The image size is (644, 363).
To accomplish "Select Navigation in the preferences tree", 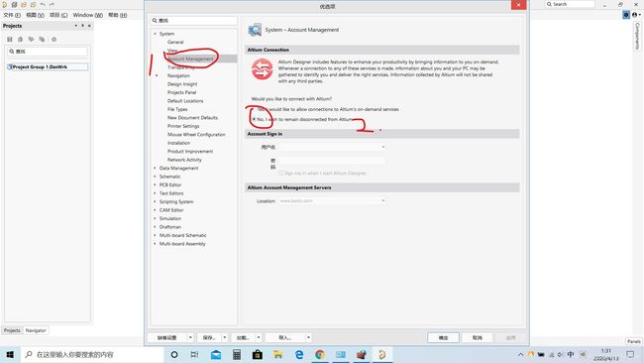I will (178, 75).
